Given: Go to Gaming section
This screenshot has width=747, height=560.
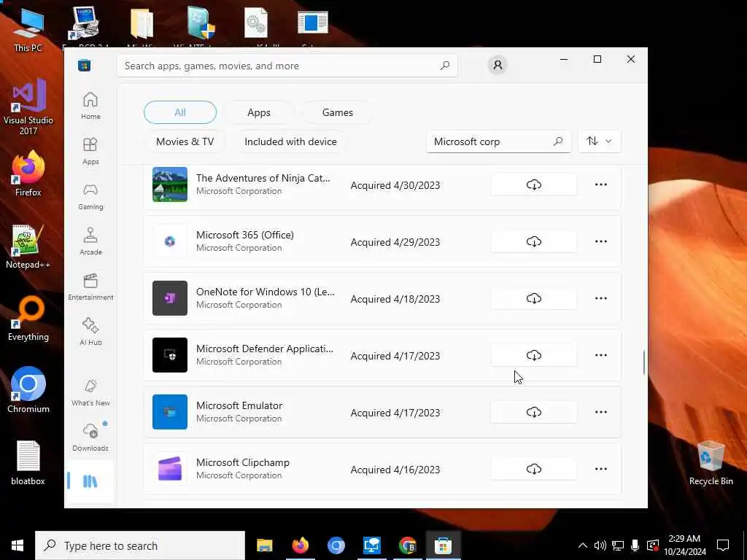Looking at the screenshot, I should tap(90, 196).
